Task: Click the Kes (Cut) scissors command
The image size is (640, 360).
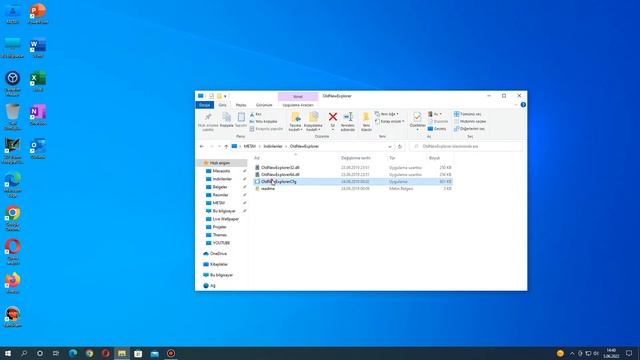Action: (256, 114)
